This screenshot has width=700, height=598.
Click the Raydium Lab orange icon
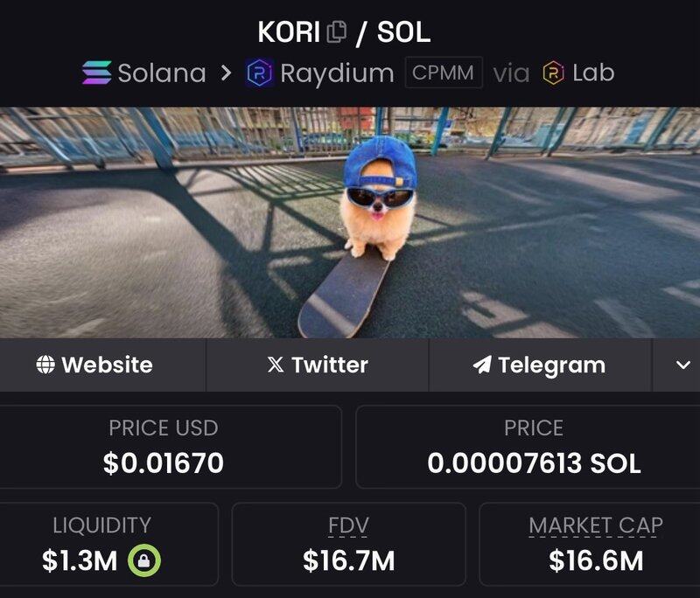(553, 73)
